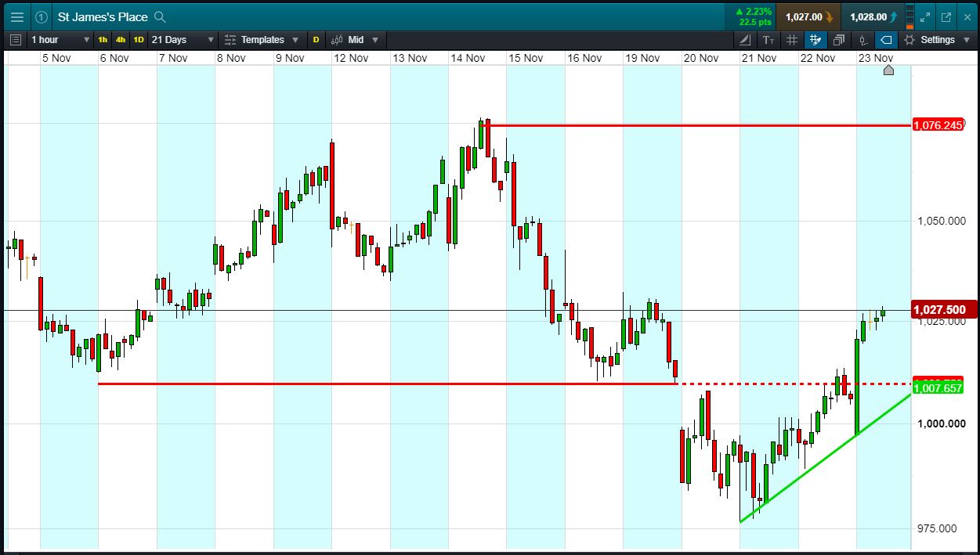Screen dimensions: 980x555
Task: Expand the chart to full screen
Action: pyautogui.click(x=925, y=16)
